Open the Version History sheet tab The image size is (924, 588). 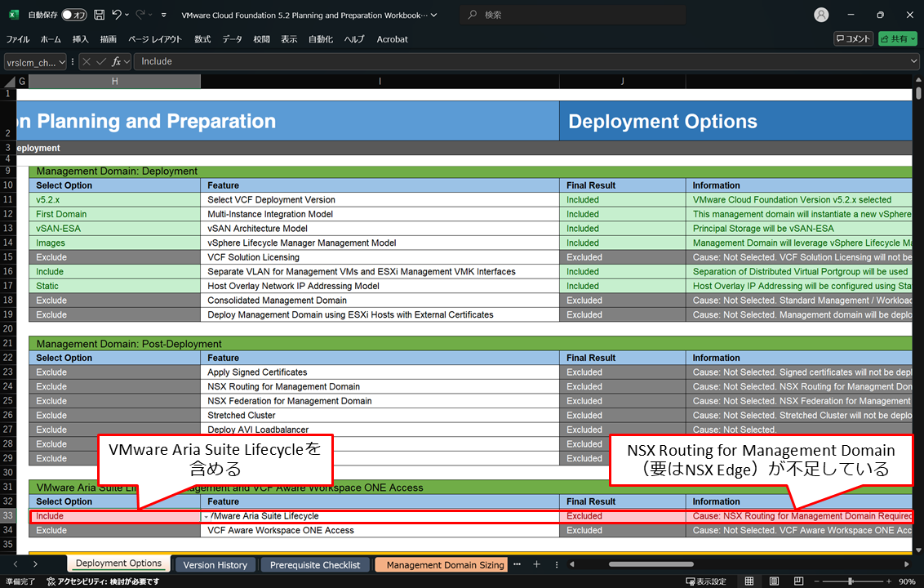pos(215,565)
